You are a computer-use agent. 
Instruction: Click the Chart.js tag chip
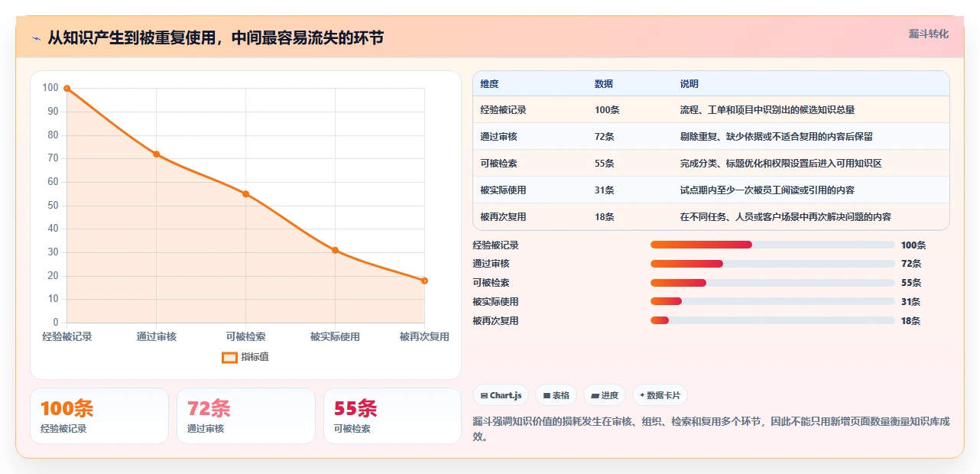point(501,395)
